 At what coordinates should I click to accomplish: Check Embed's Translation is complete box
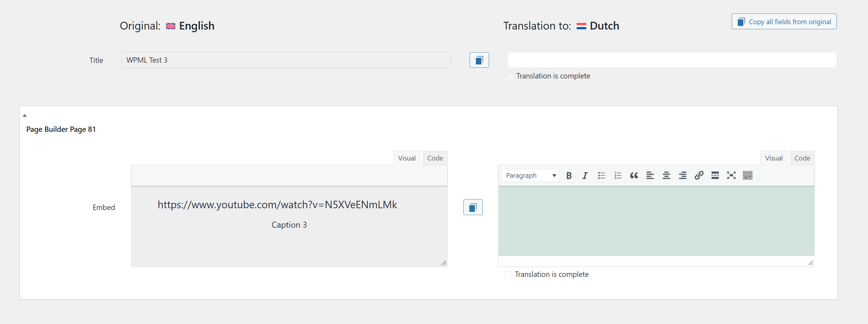(x=508, y=274)
